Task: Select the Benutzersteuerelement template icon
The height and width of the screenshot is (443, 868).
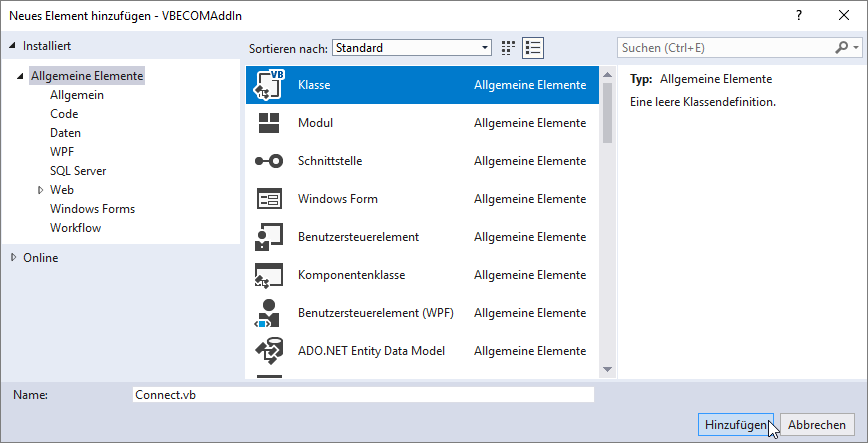Action: 269,237
